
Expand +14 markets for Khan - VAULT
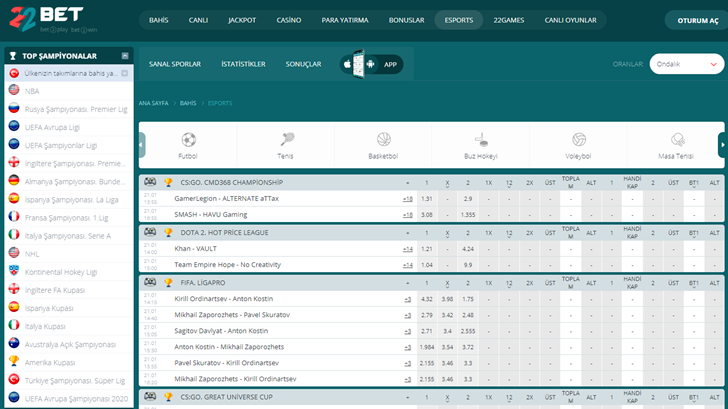click(408, 249)
